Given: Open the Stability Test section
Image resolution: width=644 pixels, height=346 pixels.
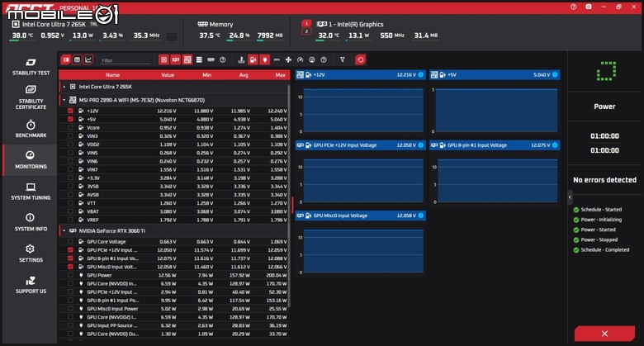Looking at the screenshot, I should [31, 67].
